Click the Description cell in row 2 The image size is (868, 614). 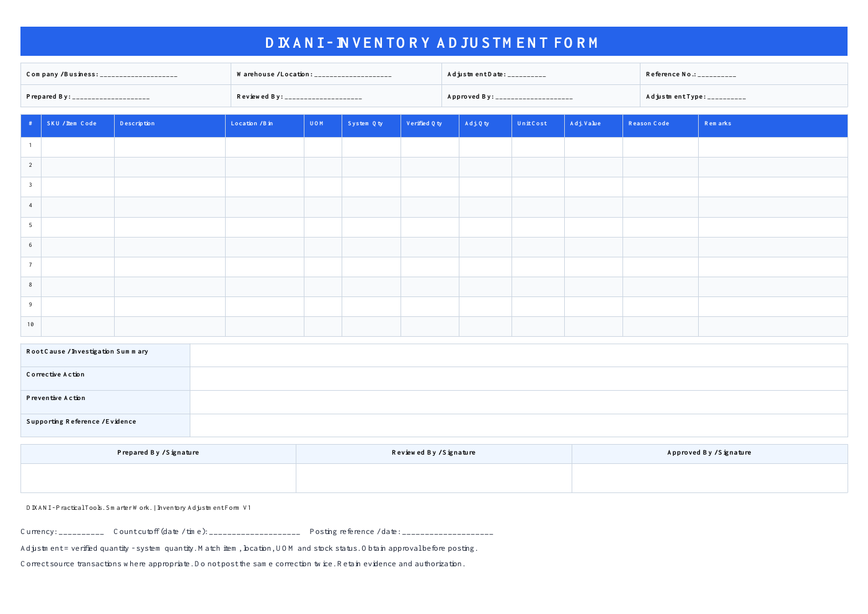click(170, 167)
